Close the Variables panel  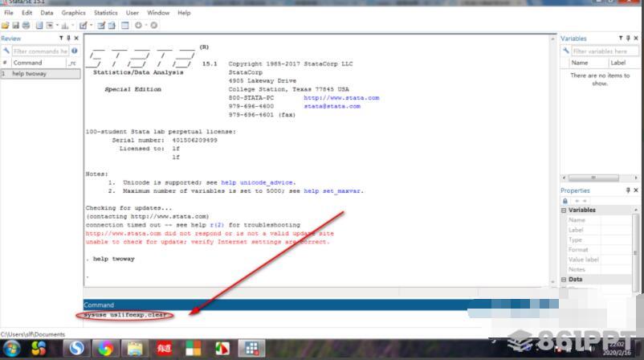click(636, 39)
